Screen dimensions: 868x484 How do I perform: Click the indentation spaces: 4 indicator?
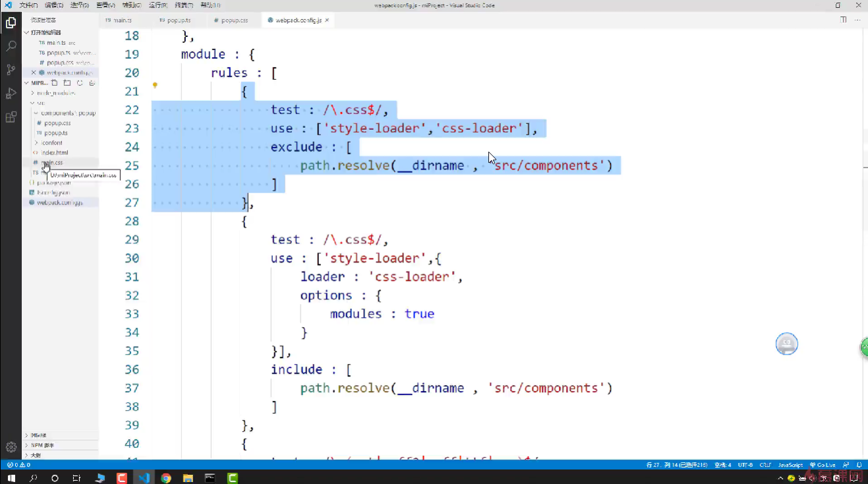click(723, 465)
